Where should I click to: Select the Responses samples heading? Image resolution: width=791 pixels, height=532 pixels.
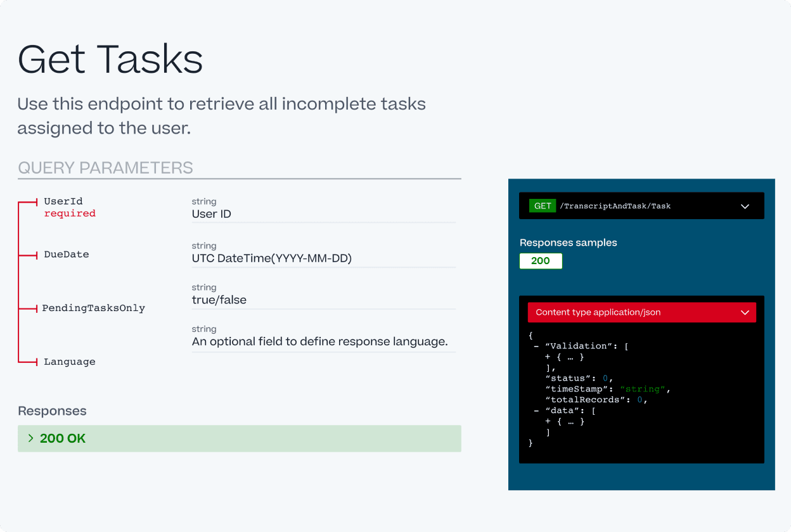[568, 243]
